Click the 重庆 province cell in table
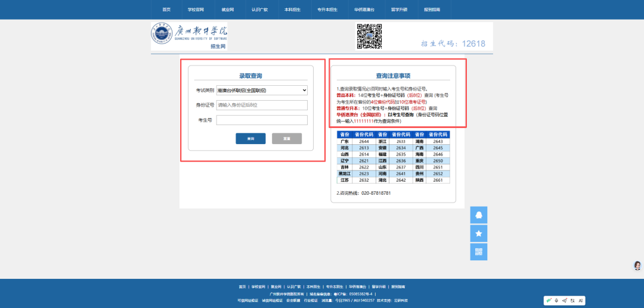This screenshot has width=644, height=308. click(x=419, y=161)
